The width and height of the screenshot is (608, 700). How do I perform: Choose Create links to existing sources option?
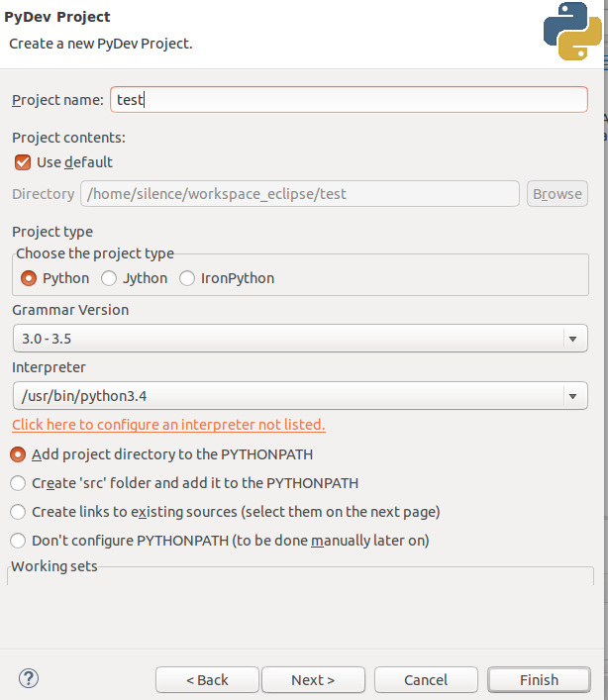(18, 512)
